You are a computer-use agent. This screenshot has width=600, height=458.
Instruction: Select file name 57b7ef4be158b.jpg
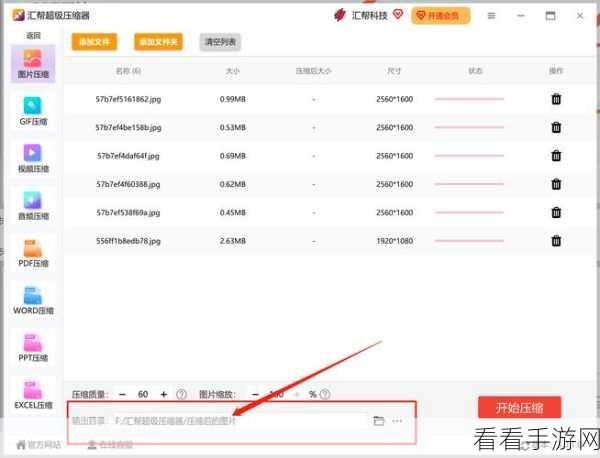pos(128,127)
